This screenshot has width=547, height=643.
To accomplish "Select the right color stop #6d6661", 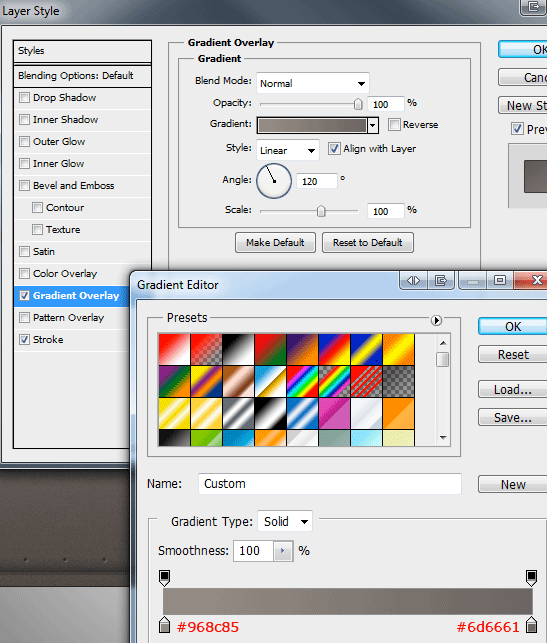I will pyautogui.click(x=531, y=625).
